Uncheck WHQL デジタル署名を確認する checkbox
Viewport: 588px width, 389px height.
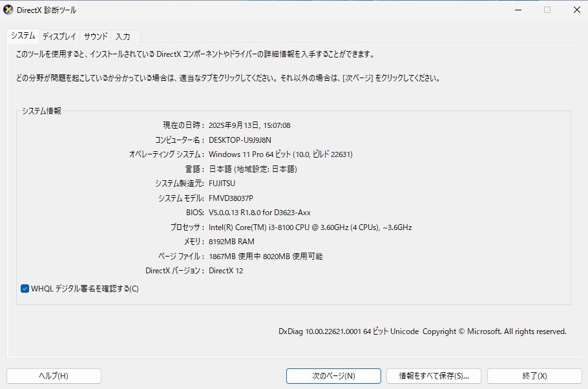click(25, 288)
